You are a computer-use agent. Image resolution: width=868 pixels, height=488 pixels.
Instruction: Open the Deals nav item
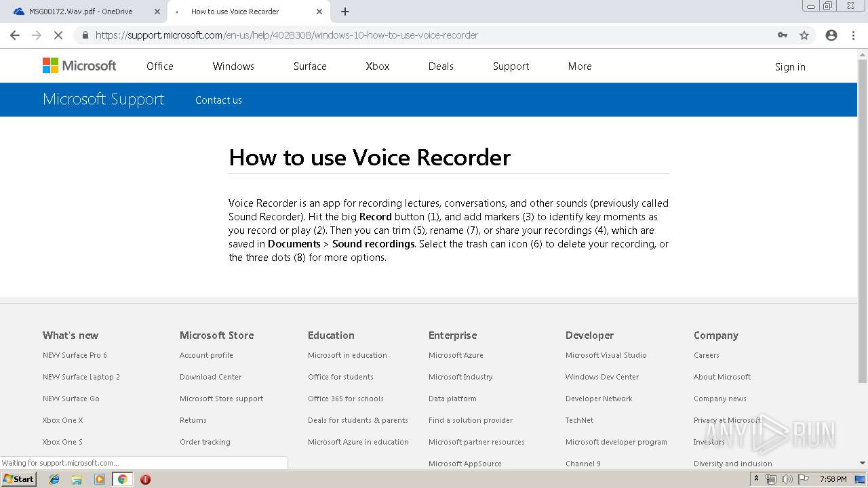(x=441, y=66)
